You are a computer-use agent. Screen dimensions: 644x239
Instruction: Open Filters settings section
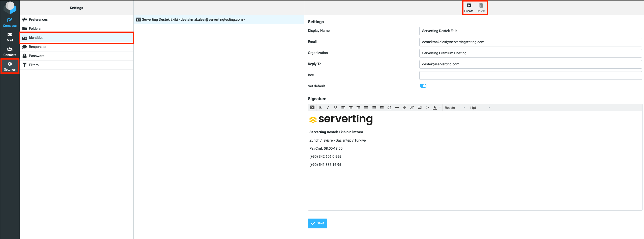[76, 65]
